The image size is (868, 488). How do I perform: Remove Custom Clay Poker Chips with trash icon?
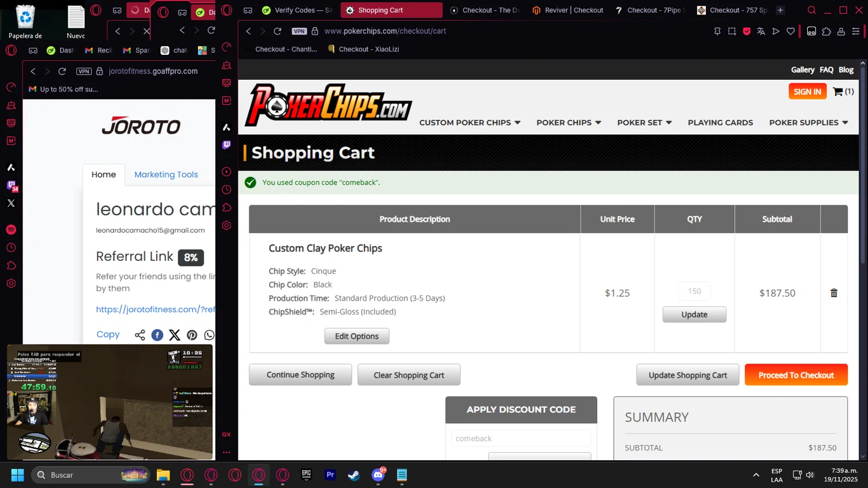point(834,293)
